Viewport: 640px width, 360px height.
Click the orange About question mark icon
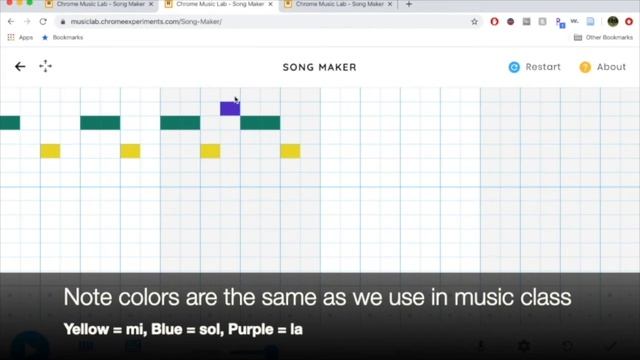point(585,67)
